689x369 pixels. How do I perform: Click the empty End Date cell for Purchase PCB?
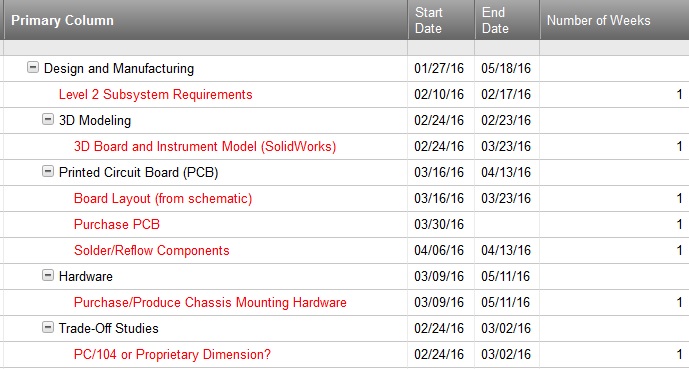coord(507,224)
